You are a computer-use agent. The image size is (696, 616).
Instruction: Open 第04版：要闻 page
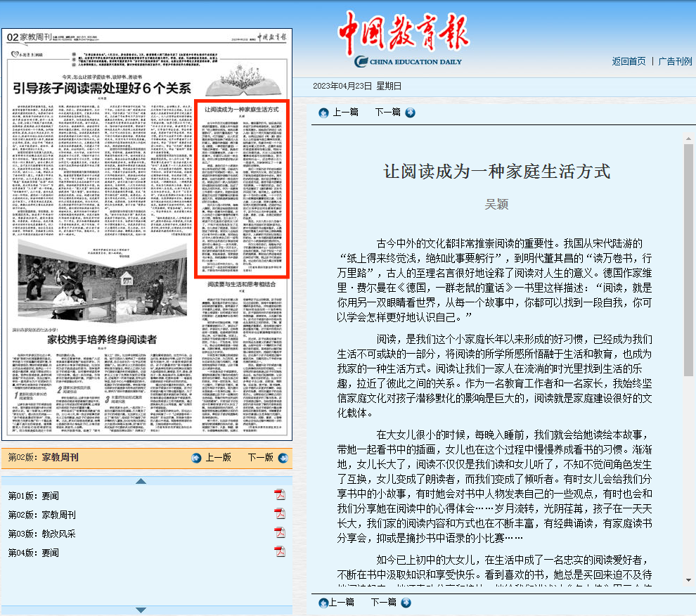(33, 553)
